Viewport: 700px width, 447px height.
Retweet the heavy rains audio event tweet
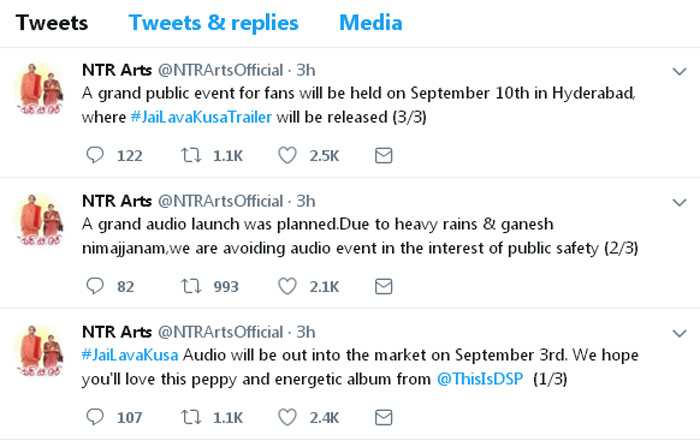coord(190,286)
